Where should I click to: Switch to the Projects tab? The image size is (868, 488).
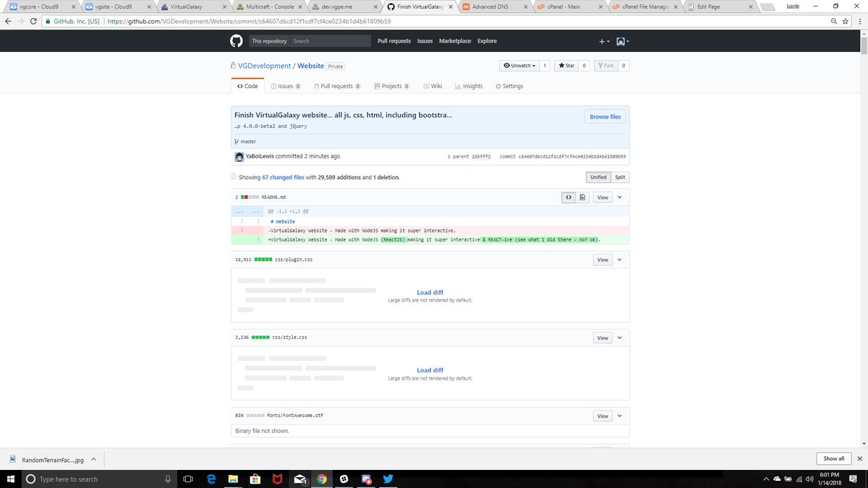391,86
